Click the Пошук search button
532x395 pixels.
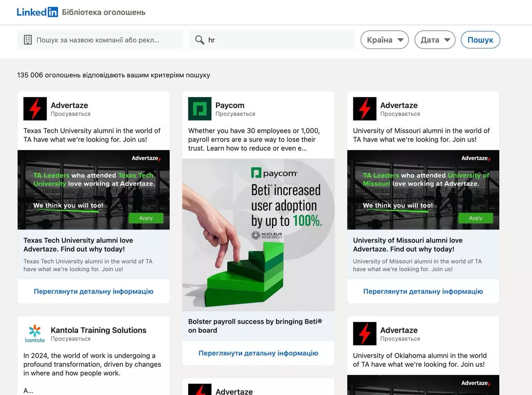pyautogui.click(x=480, y=40)
